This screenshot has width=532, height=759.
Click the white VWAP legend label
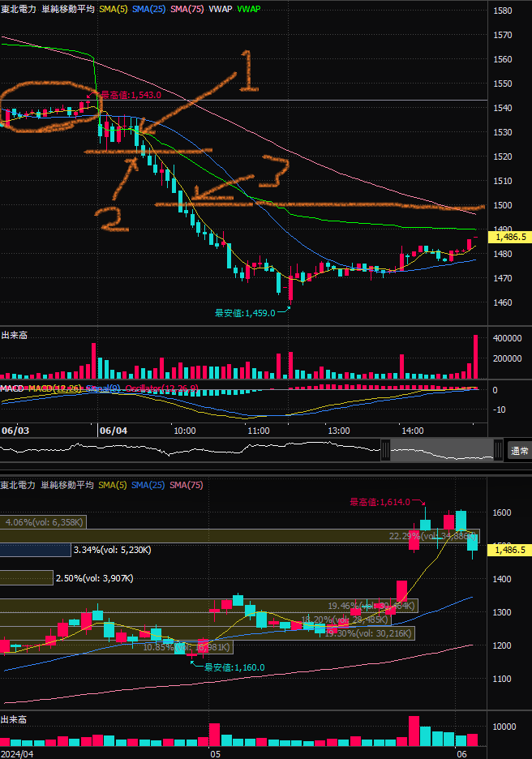pos(221,9)
